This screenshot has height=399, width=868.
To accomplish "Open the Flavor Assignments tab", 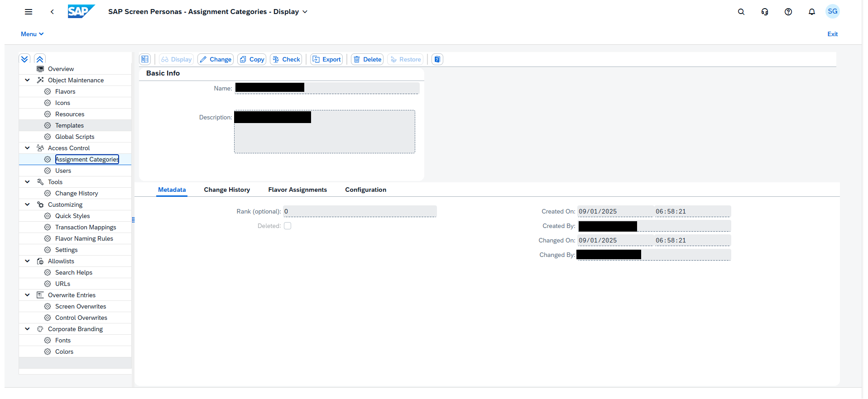I will click(297, 190).
